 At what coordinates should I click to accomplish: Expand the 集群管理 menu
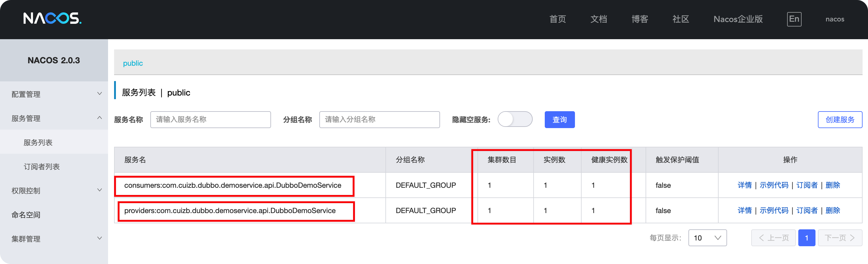[54, 239]
